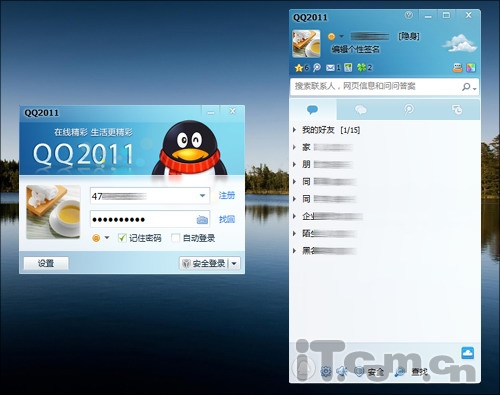Click the 安全登录 button
Image resolution: width=500 pixels, height=395 pixels.
coord(204,263)
